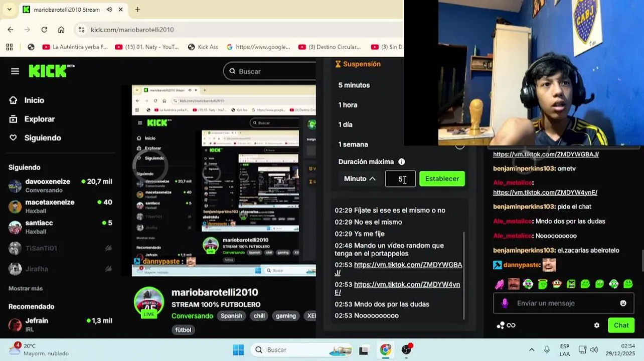Image resolution: width=644 pixels, height=361 pixels.
Task: Mute the mariobarotelli2010 tab audio icon
Action: click(109, 10)
